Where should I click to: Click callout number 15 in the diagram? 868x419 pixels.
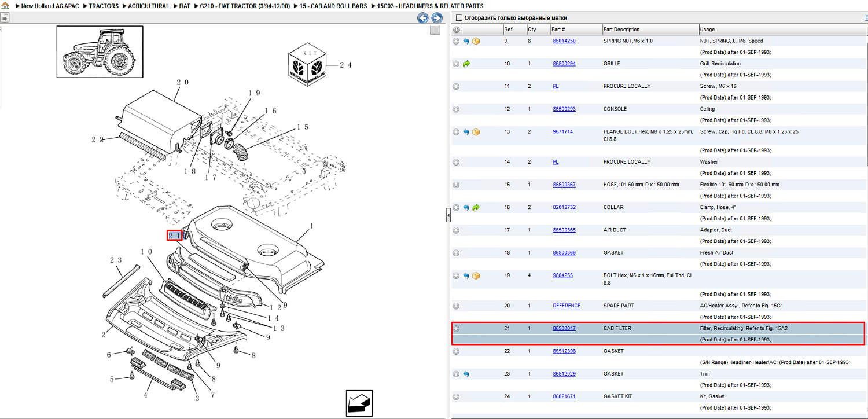pyautogui.click(x=303, y=127)
